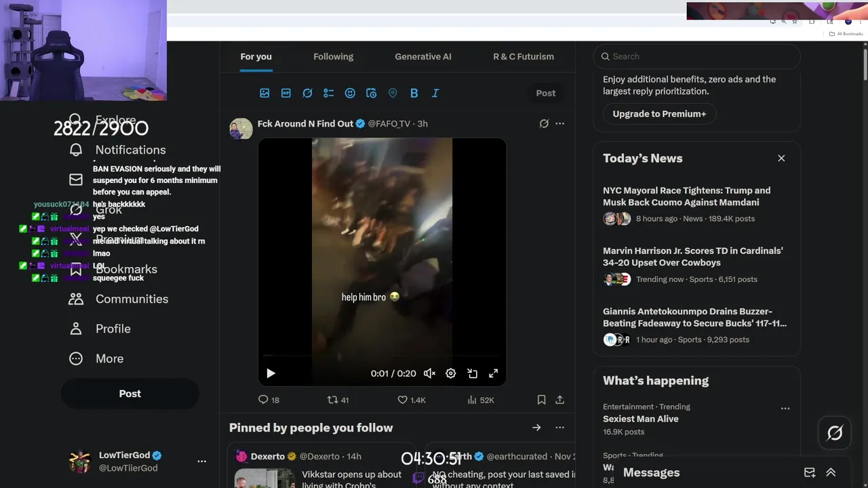Image resolution: width=868 pixels, height=488 pixels.
Task: Unmute the video volume
Action: pos(429,373)
